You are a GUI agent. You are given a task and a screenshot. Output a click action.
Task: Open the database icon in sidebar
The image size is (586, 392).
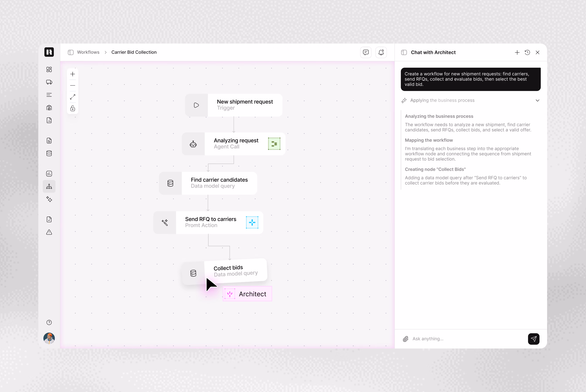pos(49,154)
